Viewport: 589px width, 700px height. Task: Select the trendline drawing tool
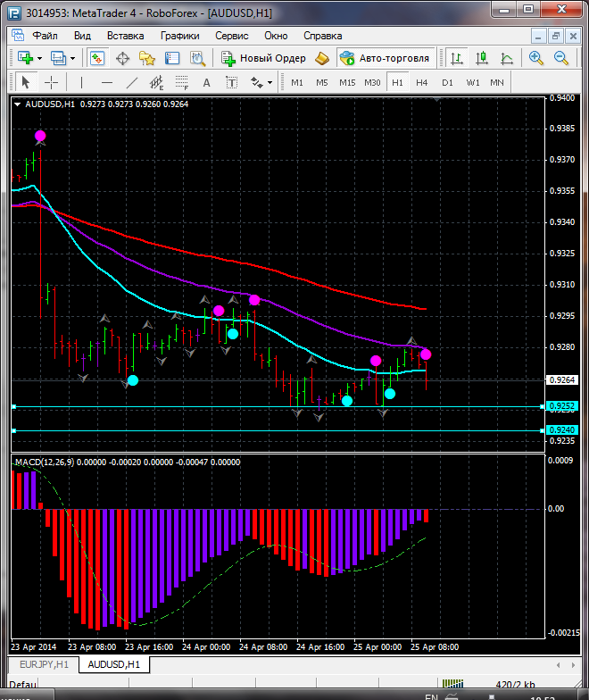[132, 82]
